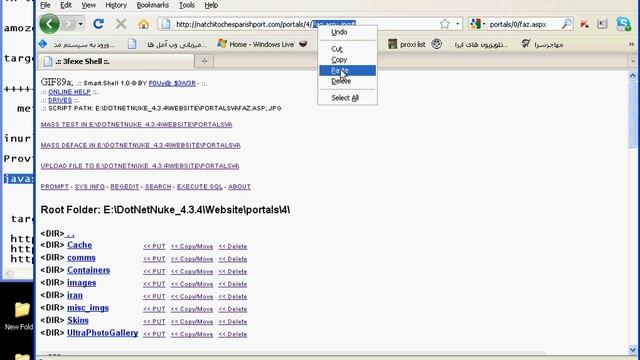Click Copy/Move for the Skins directory
The width and height of the screenshot is (640, 360).
click(x=192, y=322)
